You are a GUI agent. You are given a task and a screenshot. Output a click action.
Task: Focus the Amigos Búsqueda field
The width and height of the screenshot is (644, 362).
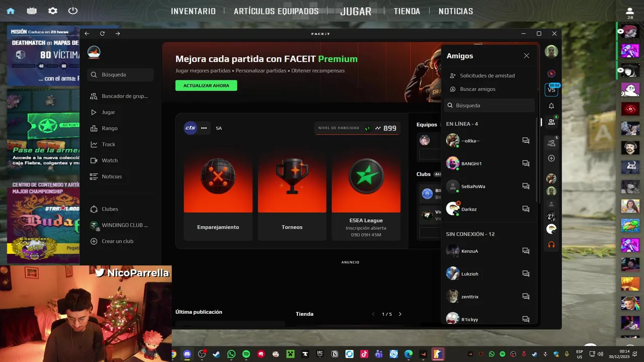coord(490,106)
